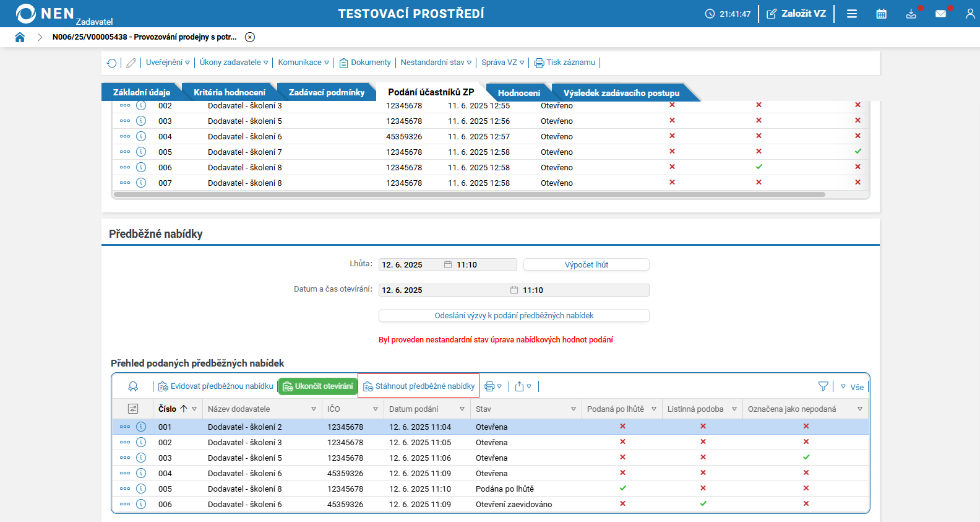Open the user profile icon

click(969, 14)
